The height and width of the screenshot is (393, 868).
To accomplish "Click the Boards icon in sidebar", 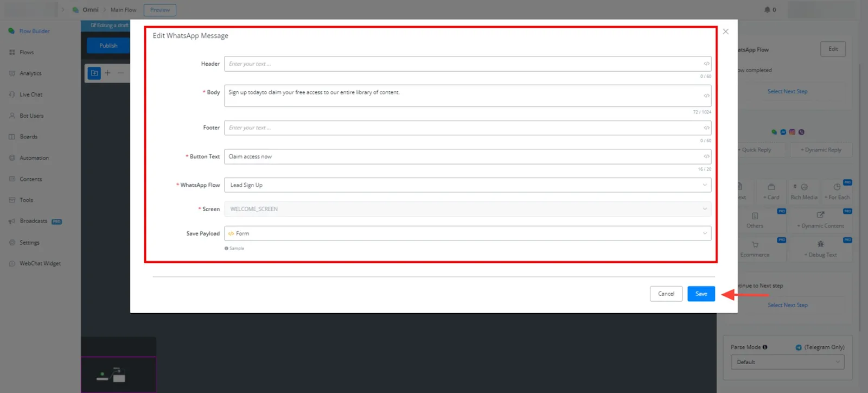I will [x=12, y=137].
